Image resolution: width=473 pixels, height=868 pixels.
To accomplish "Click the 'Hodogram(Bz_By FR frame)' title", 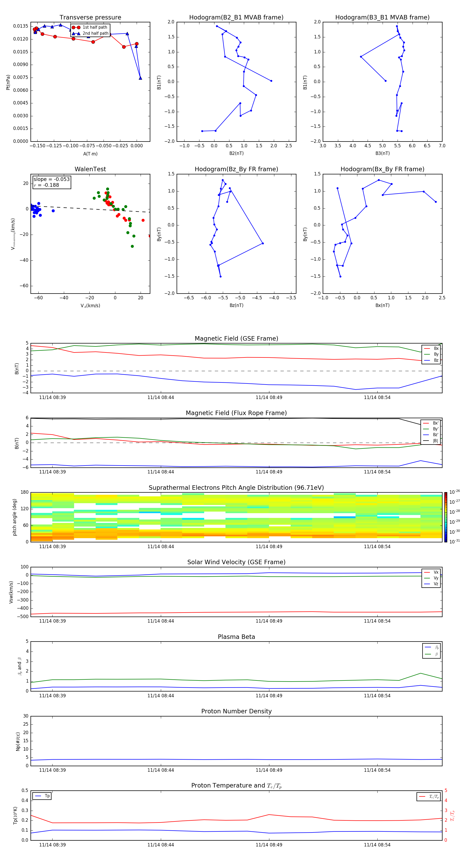I will pos(236,169).
